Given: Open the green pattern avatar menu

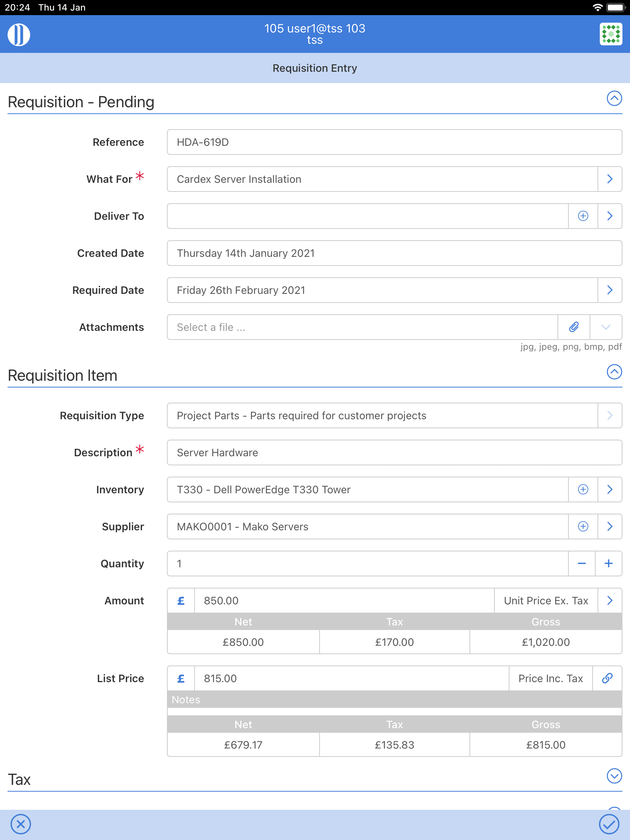Looking at the screenshot, I should [x=611, y=34].
